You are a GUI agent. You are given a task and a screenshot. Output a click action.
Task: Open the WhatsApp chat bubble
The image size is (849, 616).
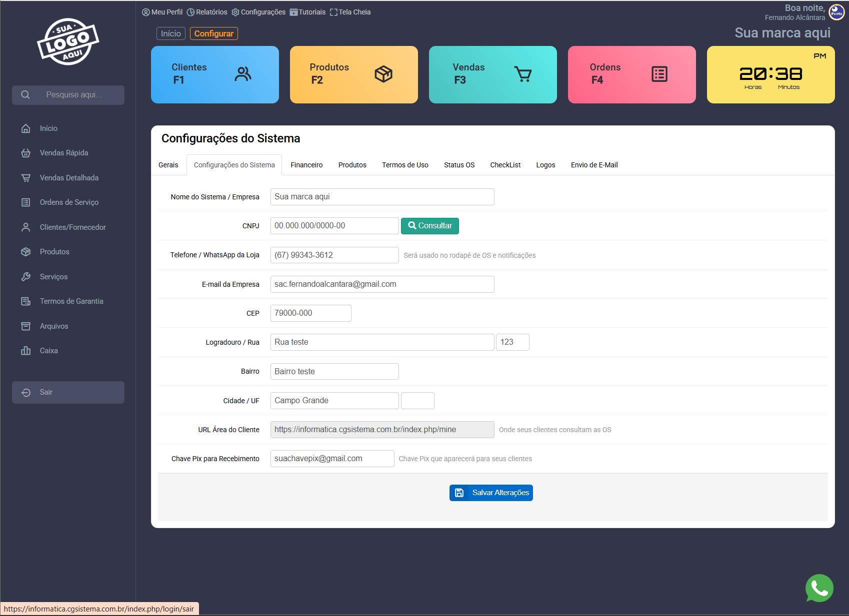point(819,588)
